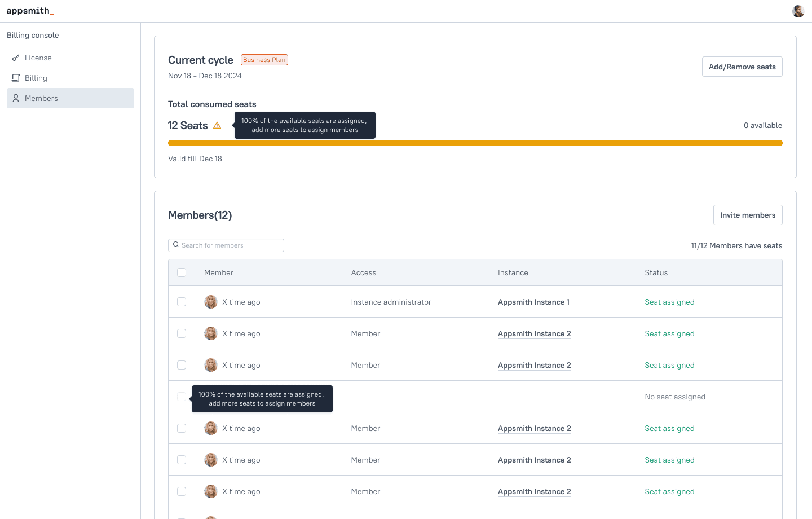Tick the checkbox of the last visible member row

[182, 491]
